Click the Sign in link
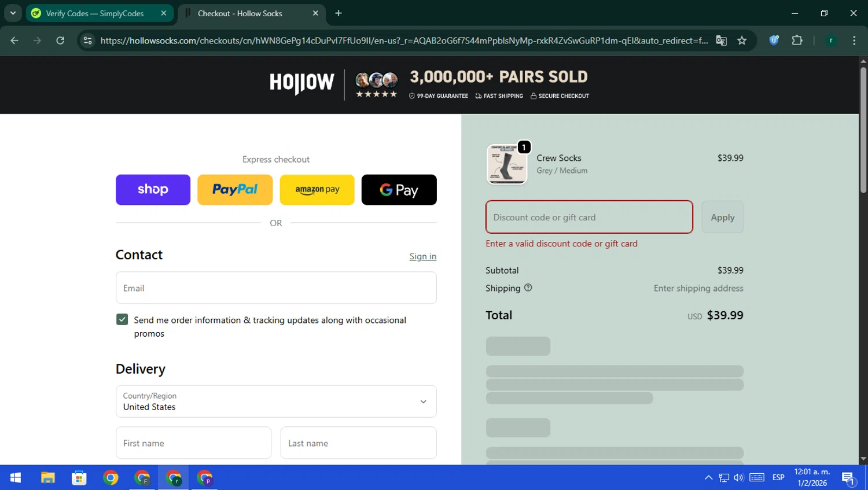 [423, 256]
